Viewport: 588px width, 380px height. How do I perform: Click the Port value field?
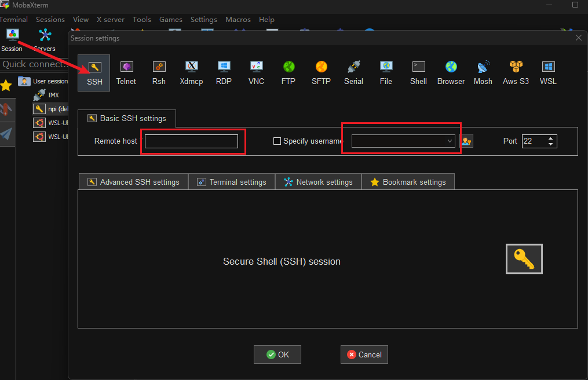tap(534, 141)
